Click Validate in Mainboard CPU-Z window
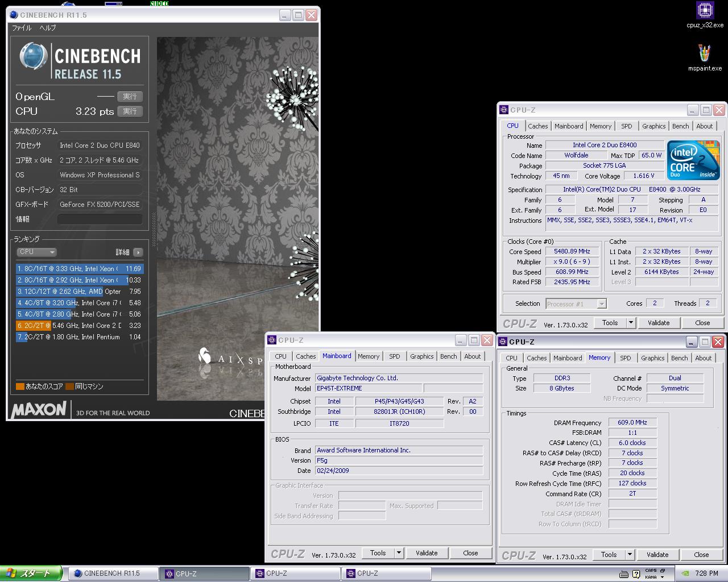Image resolution: width=728 pixels, height=582 pixels. tap(427, 553)
